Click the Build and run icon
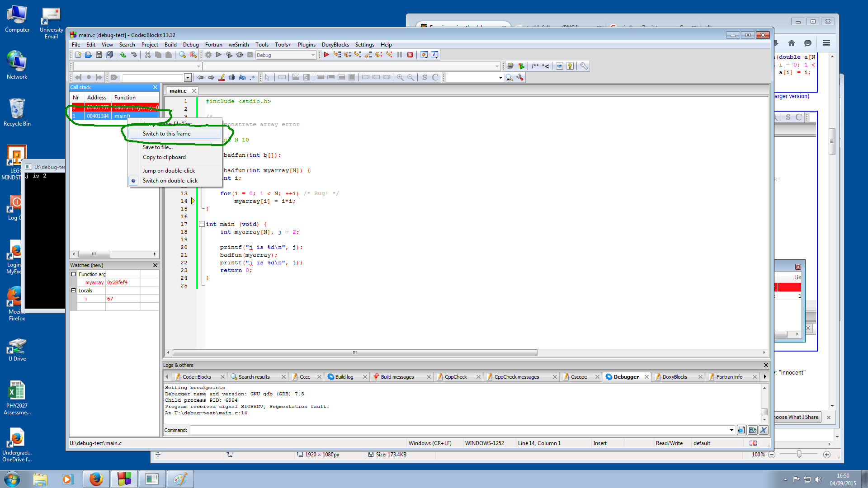The image size is (868, 488). coord(229,55)
